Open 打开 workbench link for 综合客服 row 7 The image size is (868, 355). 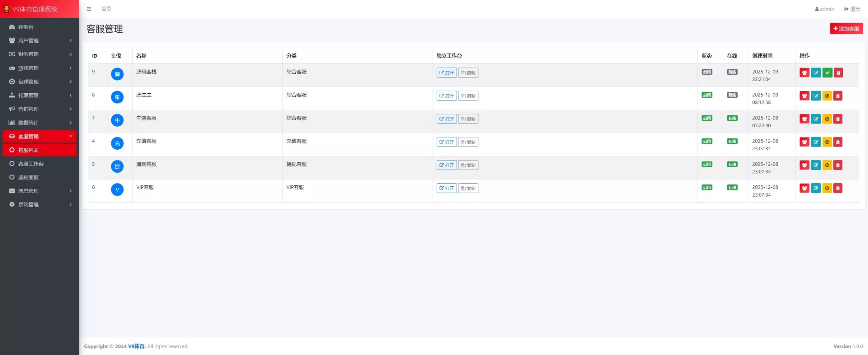(x=446, y=119)
